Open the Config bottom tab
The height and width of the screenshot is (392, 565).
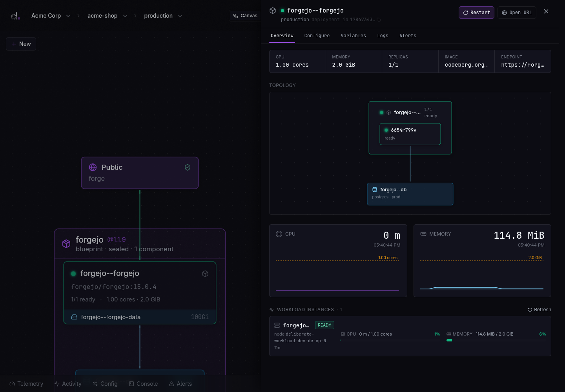(x=105, y=384)
